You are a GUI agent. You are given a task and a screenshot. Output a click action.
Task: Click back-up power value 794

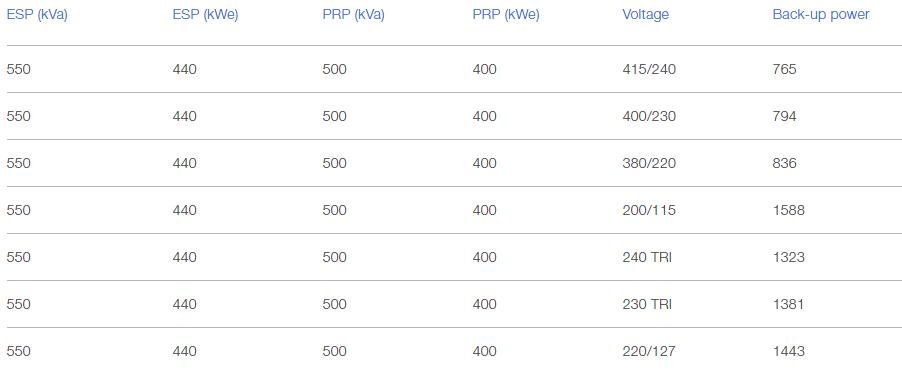tap(785, 117)
